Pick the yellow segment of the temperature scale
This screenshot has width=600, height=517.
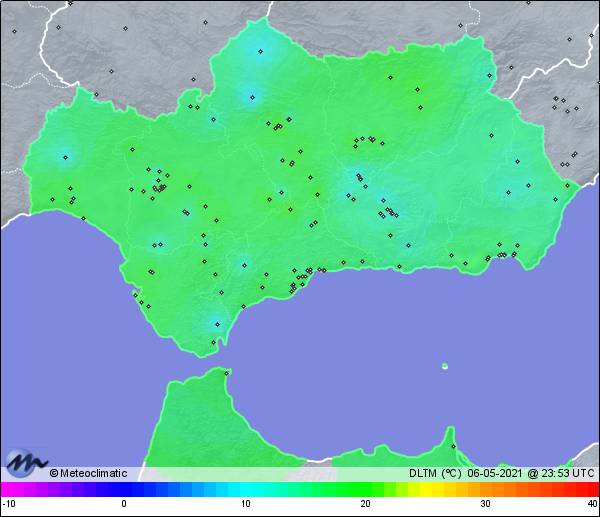(x=426, y=489)
